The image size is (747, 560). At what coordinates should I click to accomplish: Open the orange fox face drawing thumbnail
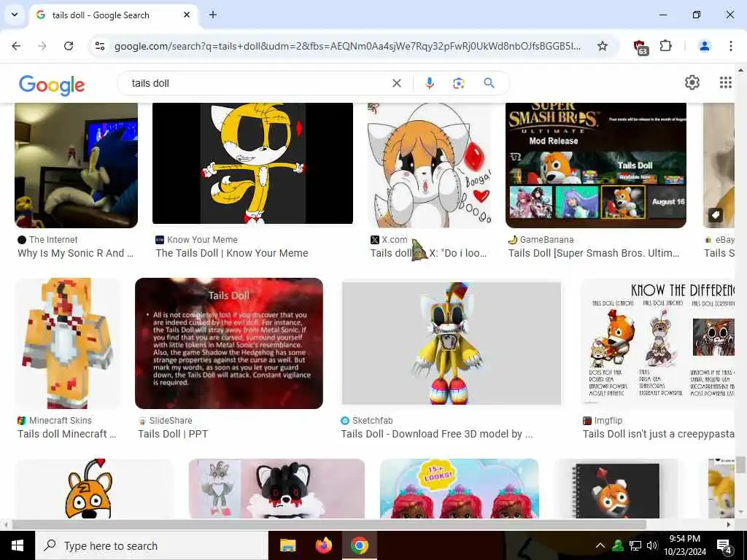click(94, 489)
